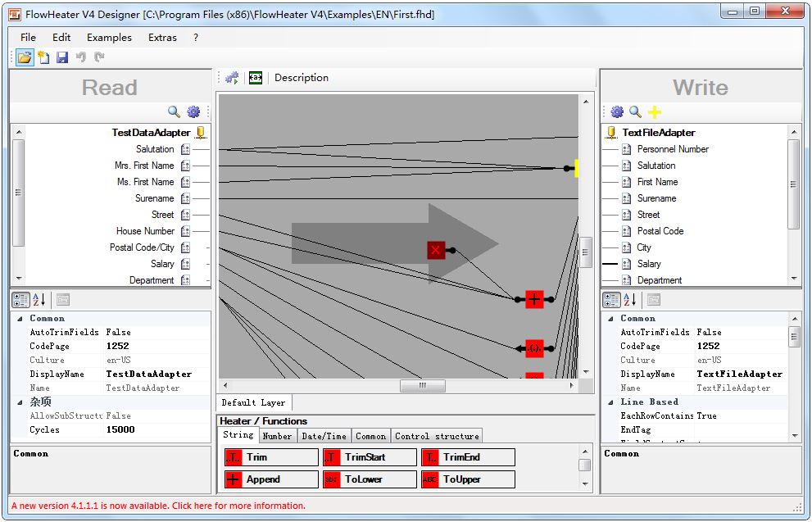Sort Read properties alphabetically

coord(39,299)
